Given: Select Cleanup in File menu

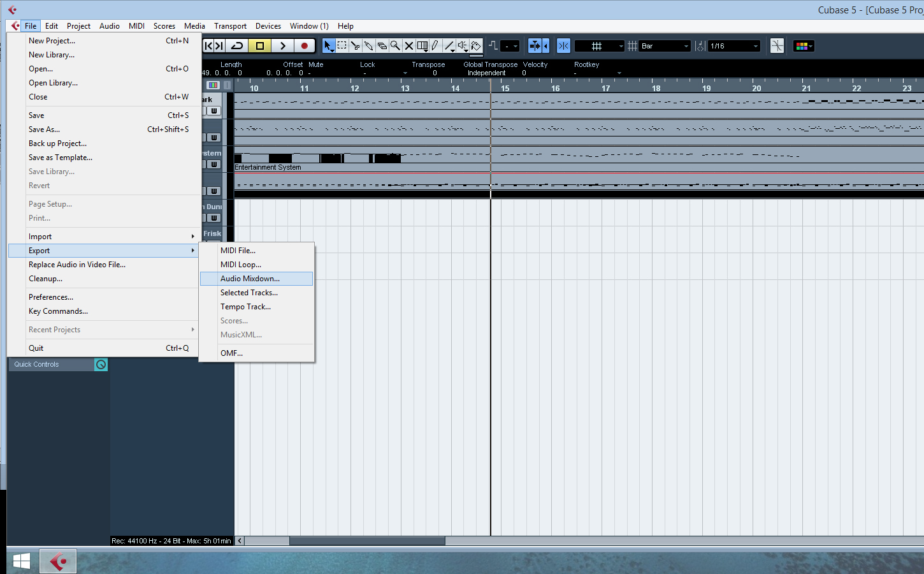Looking at the screenshot, I should (x=104, y=279).
